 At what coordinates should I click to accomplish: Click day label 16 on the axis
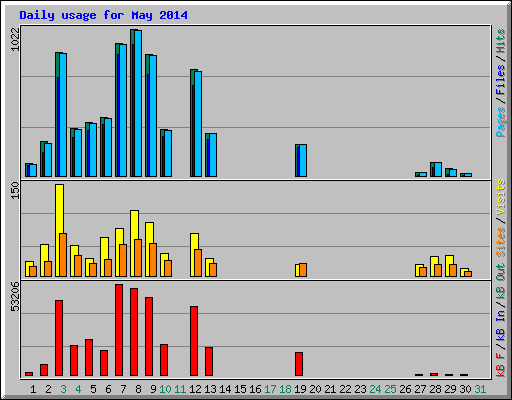click(255, 389)
